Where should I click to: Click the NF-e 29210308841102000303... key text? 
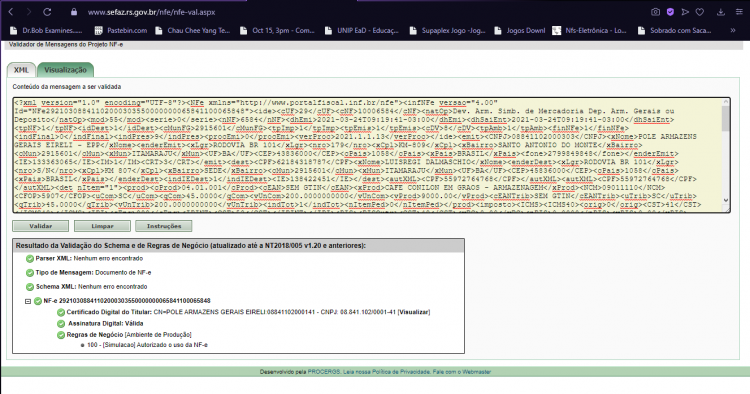pos(127,301)
